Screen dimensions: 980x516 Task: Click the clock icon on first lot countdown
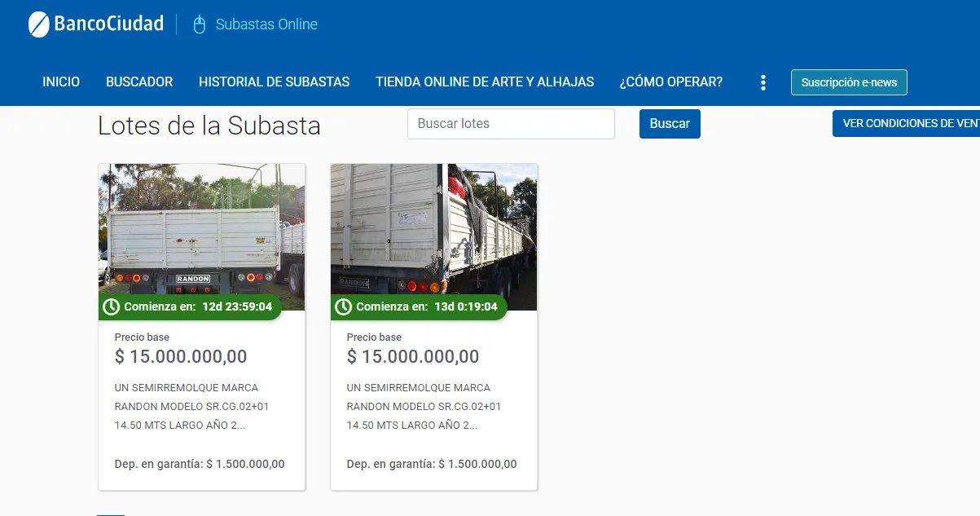click(112, 307)
